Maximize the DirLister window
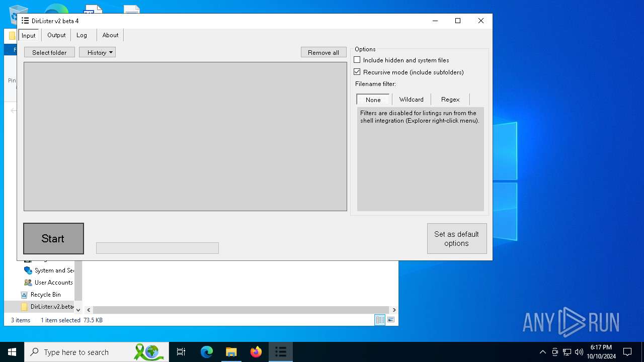 click(x=458, y=21)
